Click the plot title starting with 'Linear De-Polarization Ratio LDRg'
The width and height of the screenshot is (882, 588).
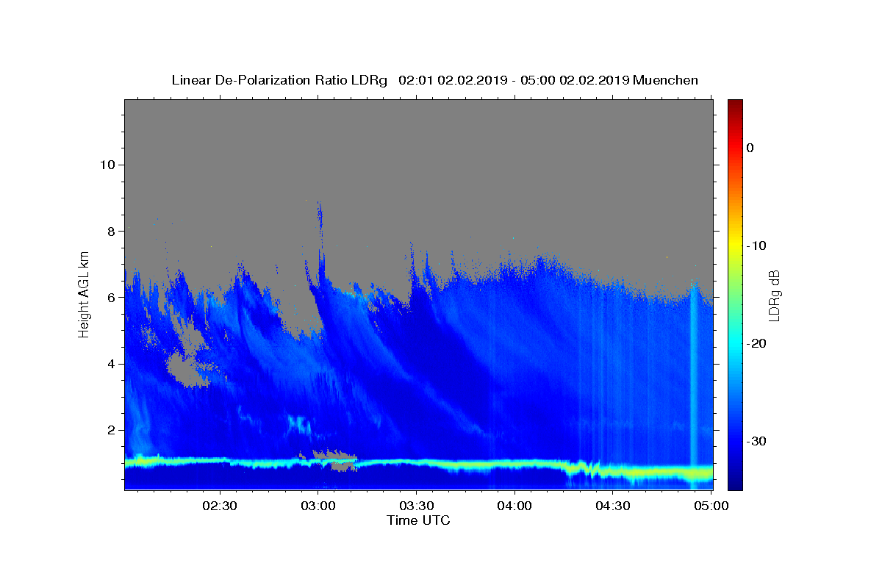[434, 80]
